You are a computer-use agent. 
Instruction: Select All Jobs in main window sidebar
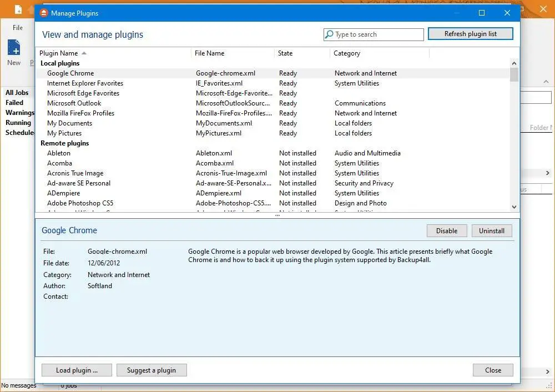(17, 92)
